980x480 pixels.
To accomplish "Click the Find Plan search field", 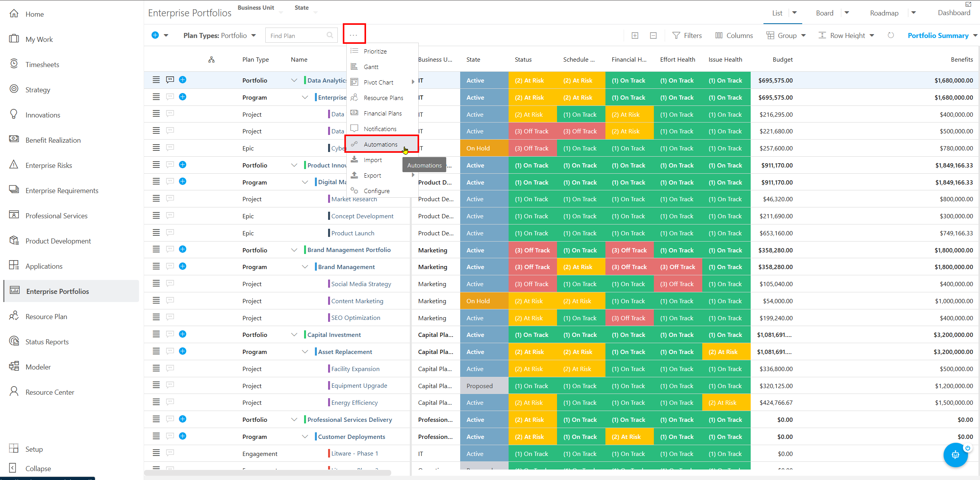I will 301,36.
